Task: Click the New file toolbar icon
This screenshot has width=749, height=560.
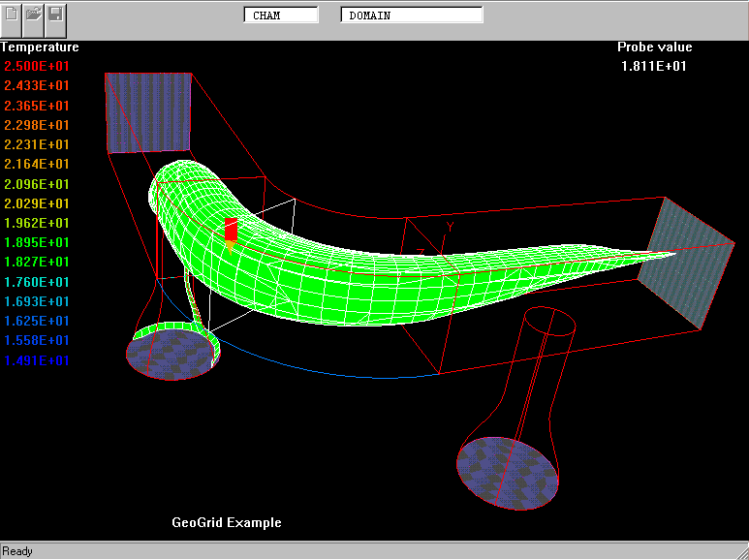Action: (13, 15)
